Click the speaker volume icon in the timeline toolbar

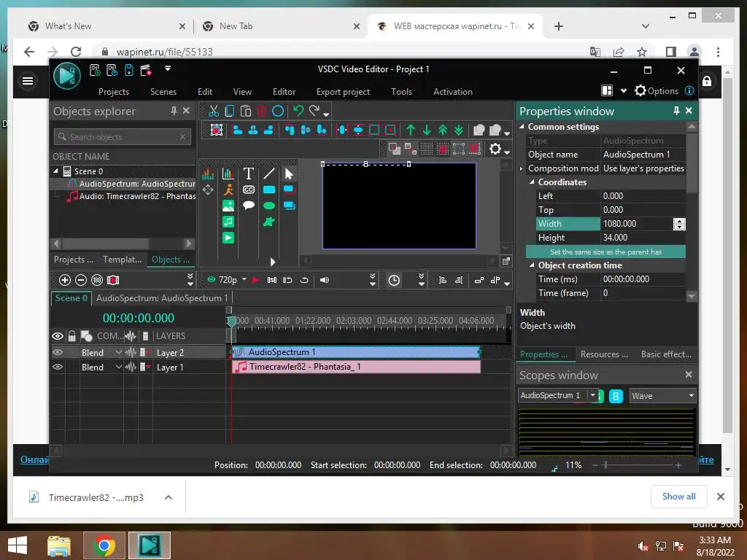(x=325, y=280)
